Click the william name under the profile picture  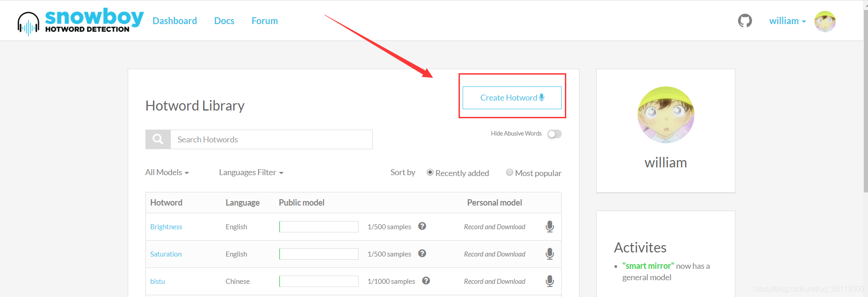(x=666, y=162)
